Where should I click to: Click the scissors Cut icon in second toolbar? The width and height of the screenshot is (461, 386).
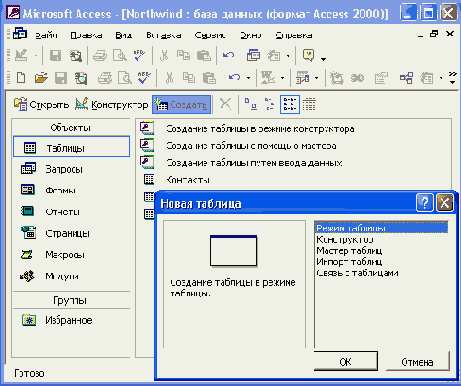click(169, 78)
